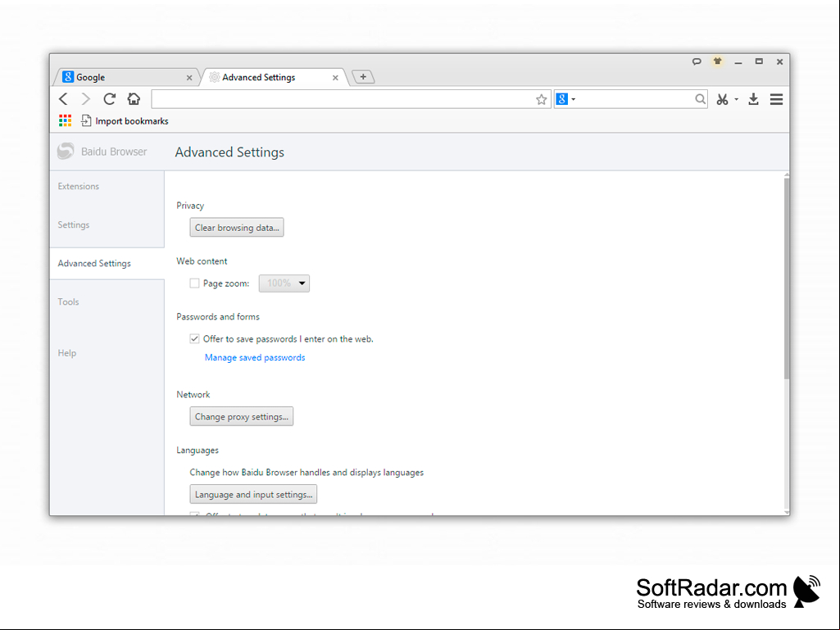This screenshot has width=840, height=630.
Task: Bookmark page with the star icon
Action: pyautogui.click(x=541, y=100)
